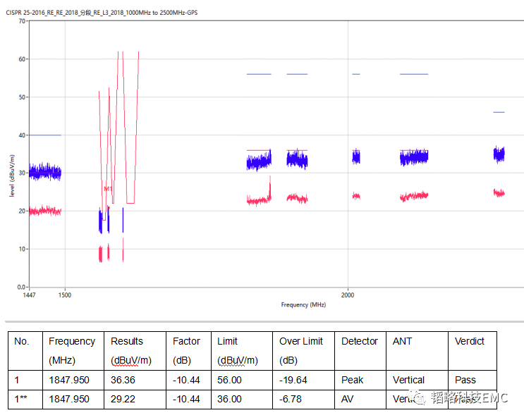Select the 1** row number cell
The height and width of the screenshot is (420, 524).
(23, 399)
